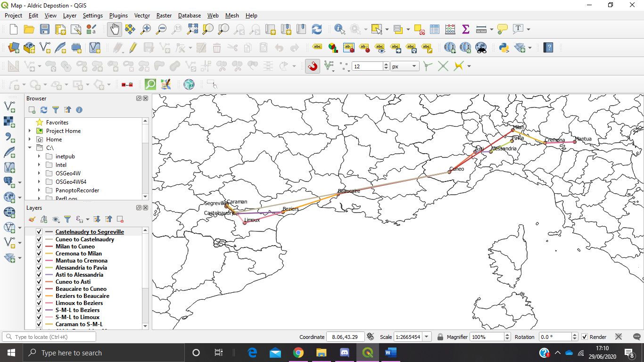Open the Python console
Image resolution: width=644 pixels, height=362 pixels.
click(504, 48)
